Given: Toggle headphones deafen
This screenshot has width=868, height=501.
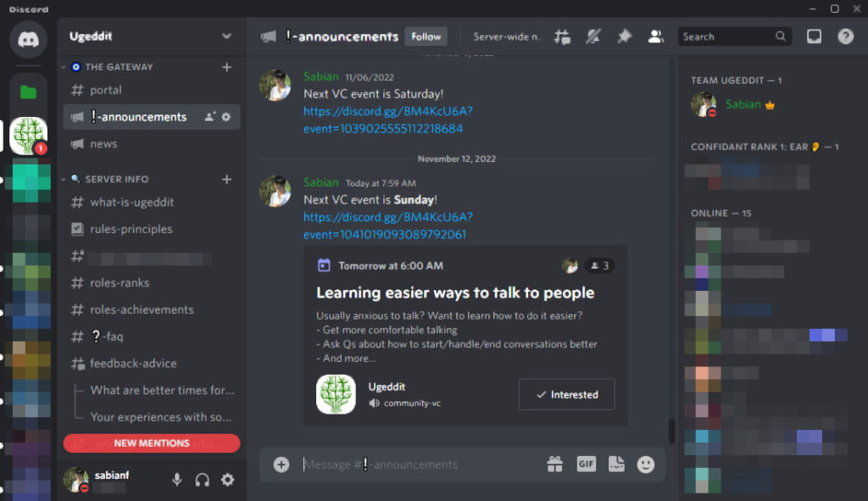Looking at the screenshot, I should [x=202, y=480].
